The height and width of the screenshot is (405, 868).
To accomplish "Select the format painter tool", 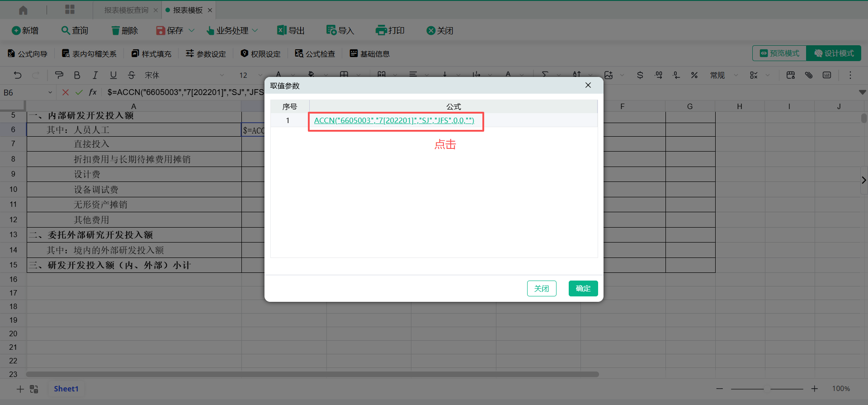I will 59,75.
